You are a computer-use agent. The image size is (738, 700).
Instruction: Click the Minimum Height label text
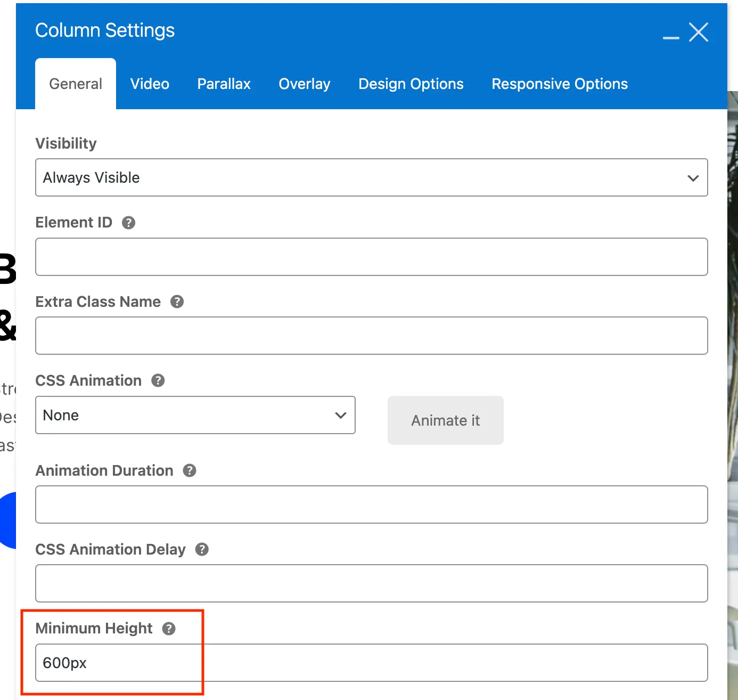[x=94, y=629]
